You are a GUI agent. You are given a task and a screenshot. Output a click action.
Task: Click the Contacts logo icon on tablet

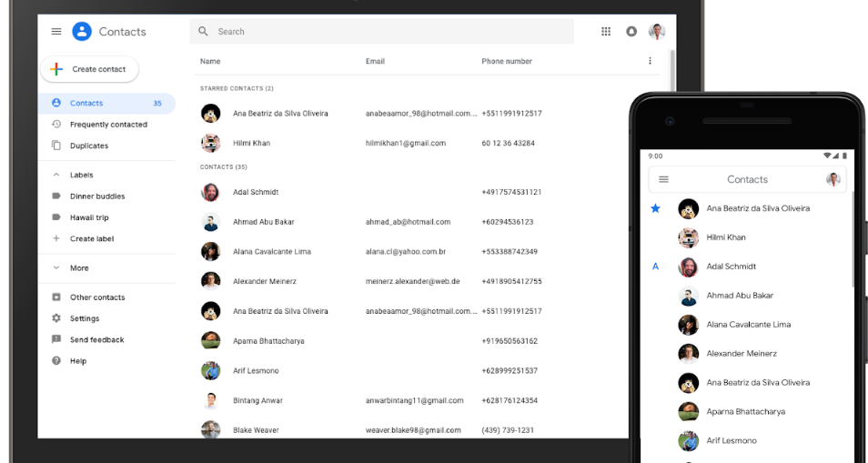tap(82, 32)
